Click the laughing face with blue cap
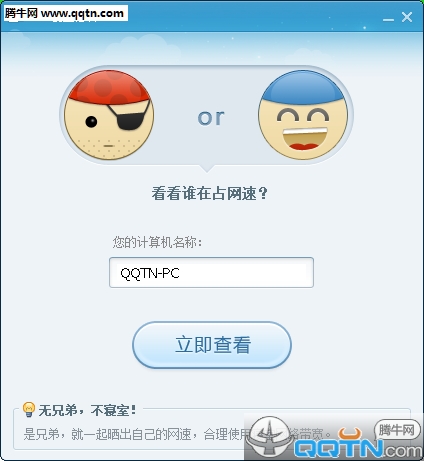This screenshot has width=424, height=461. (303, 115)
